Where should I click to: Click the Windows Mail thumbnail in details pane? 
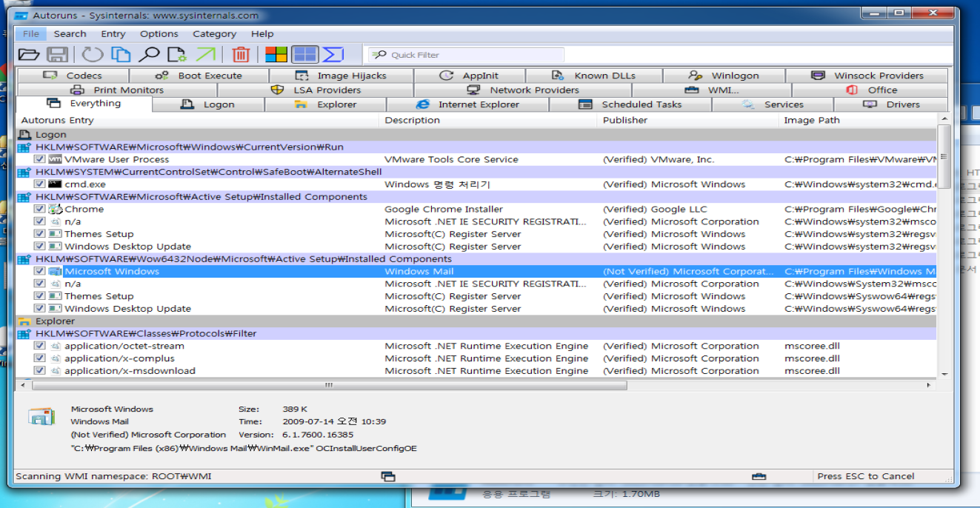click(x=41, y=417)
